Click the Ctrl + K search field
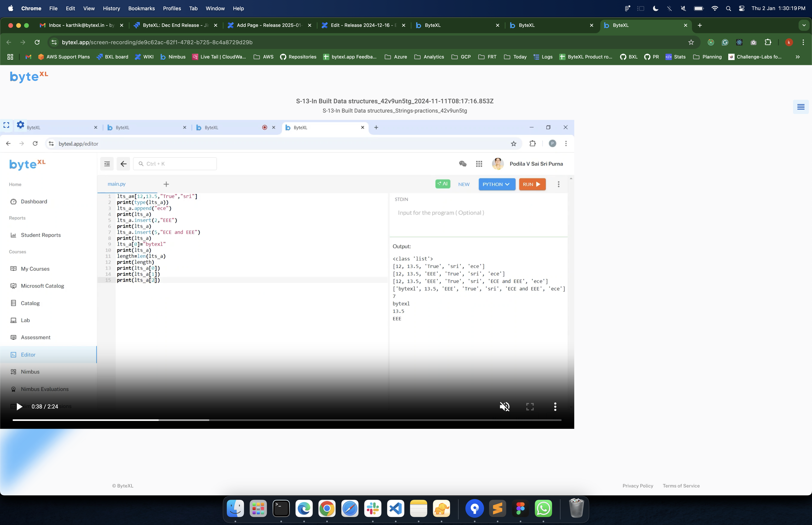Image resolution: width=812 pixels, height=525 pixels. pyautogui.click(x=175, y=164)
